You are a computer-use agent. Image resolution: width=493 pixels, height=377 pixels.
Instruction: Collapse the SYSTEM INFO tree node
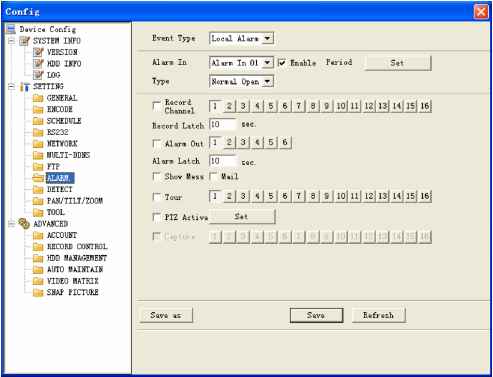coord(12,41)
